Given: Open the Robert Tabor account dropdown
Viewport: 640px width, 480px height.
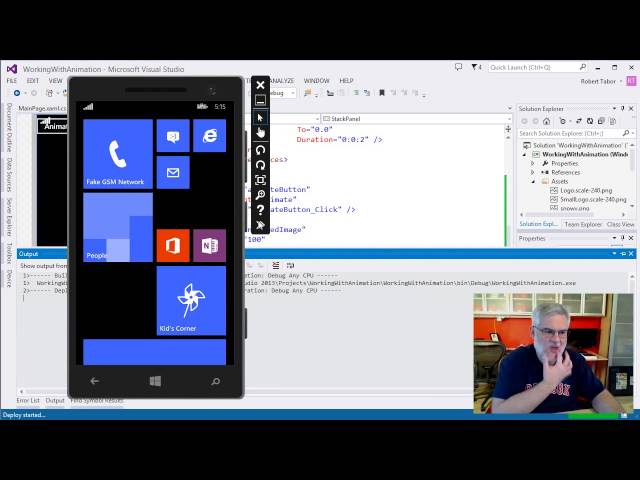Looking at the screenshot, I should click(600, 81).
